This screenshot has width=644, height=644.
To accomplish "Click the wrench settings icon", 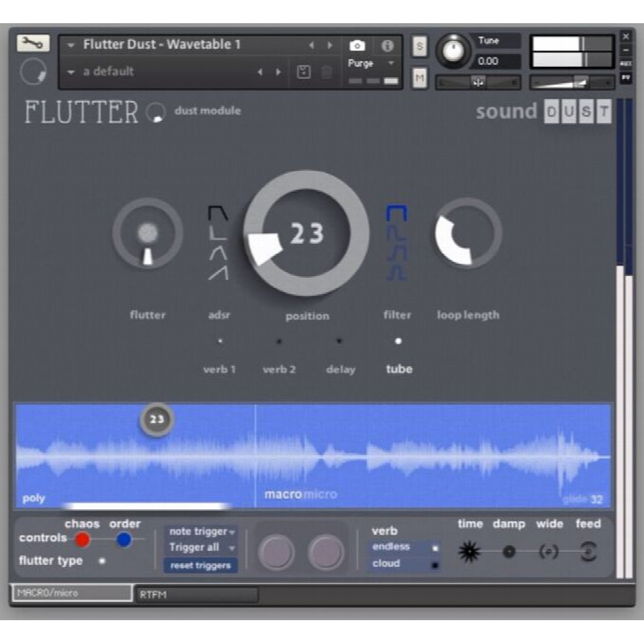I will 33,43.
